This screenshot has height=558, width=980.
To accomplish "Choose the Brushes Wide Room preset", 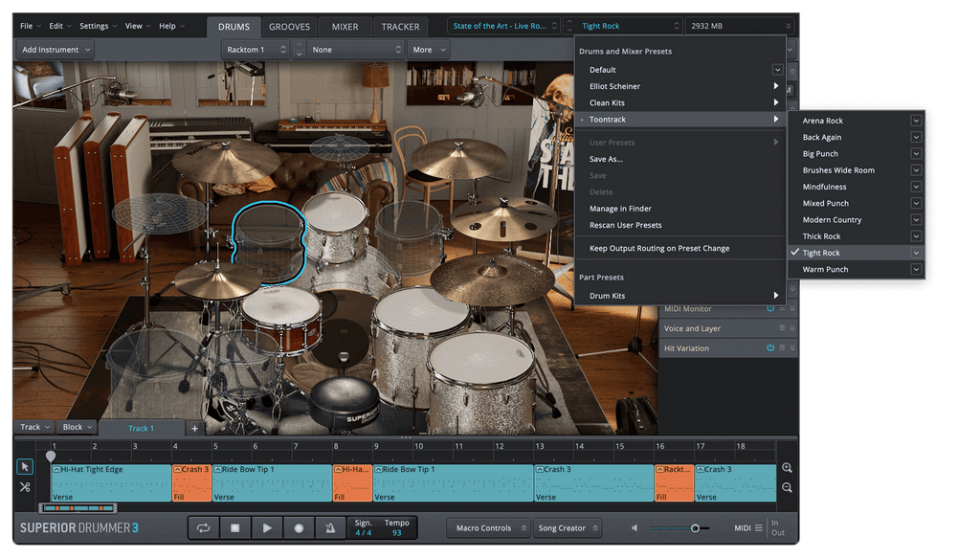I will point(857,170).
